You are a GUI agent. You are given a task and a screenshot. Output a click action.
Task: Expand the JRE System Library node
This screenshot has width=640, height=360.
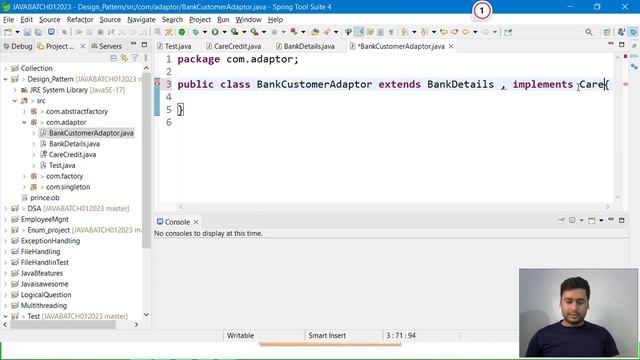tap(15, 90)
